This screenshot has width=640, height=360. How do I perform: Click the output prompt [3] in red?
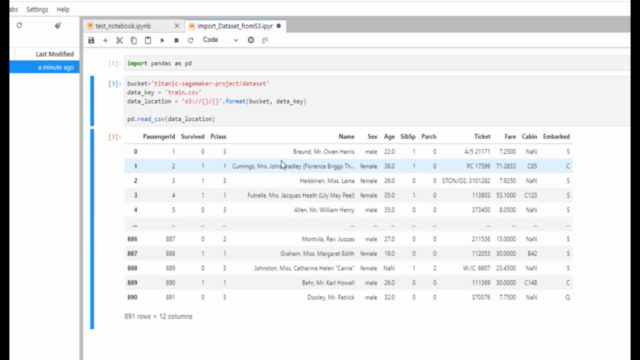pos(114,137)
